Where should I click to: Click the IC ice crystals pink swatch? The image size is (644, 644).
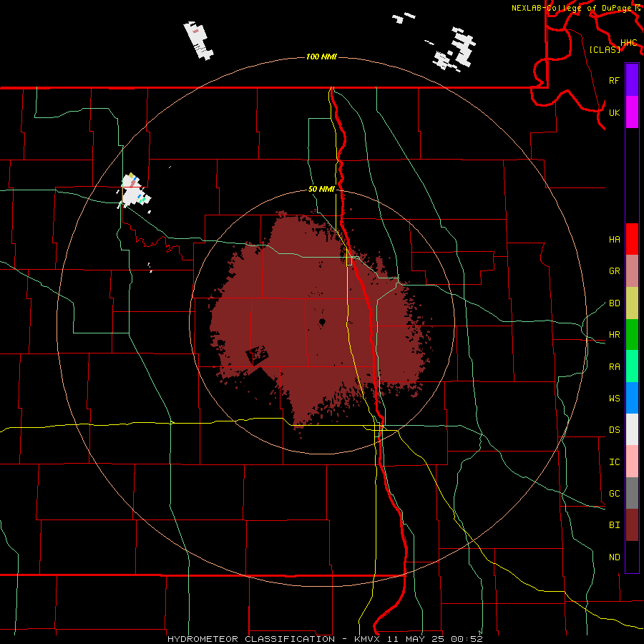[632, 462]
